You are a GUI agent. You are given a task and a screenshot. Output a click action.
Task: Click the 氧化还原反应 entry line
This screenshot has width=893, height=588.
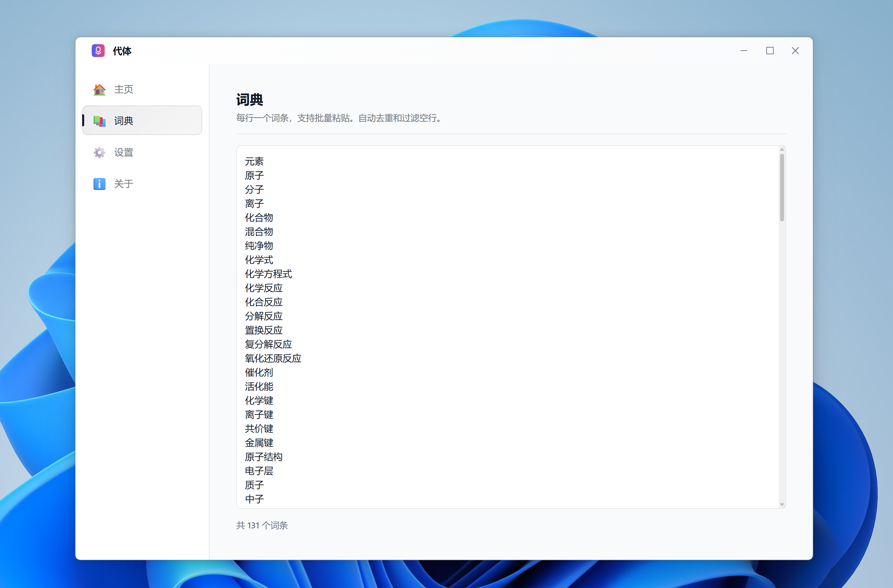pos(273,358)
